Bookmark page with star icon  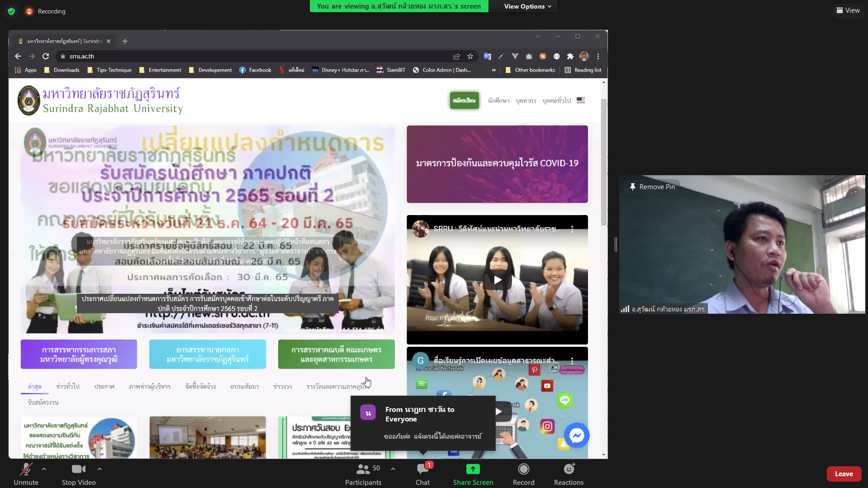(x=470, y=57)
